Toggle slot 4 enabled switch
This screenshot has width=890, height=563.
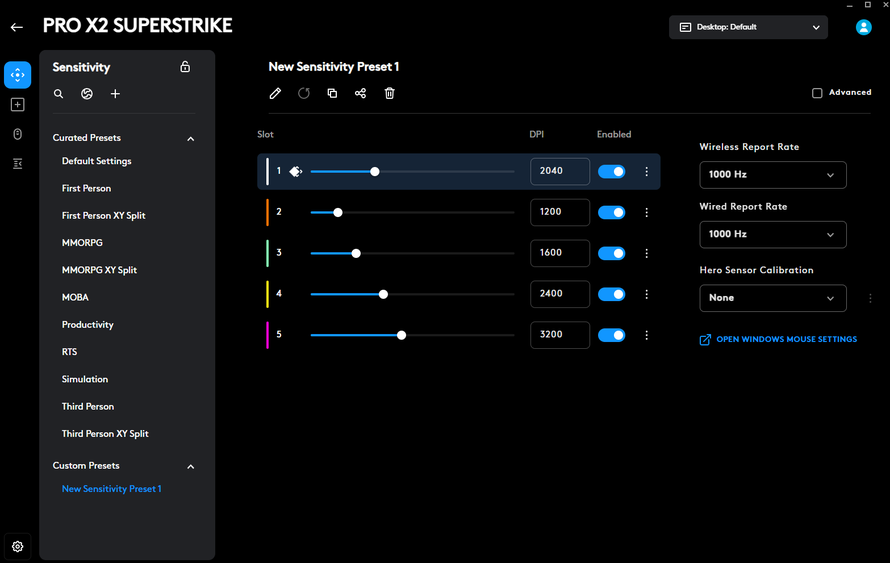(x=611, y=294)
